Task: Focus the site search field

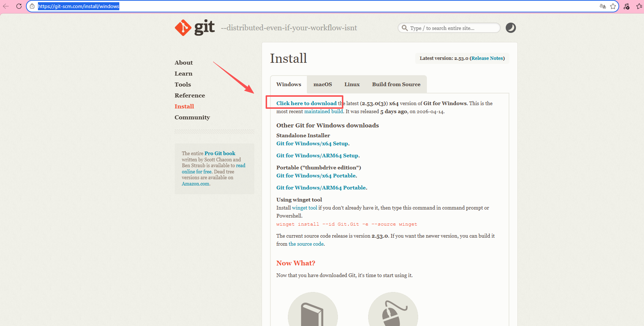Action: (x=449, y=28)
